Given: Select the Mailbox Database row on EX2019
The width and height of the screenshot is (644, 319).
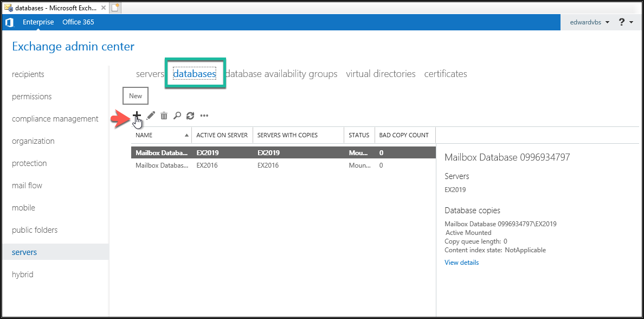Looking at the screenshot, I should coord(284,152).
